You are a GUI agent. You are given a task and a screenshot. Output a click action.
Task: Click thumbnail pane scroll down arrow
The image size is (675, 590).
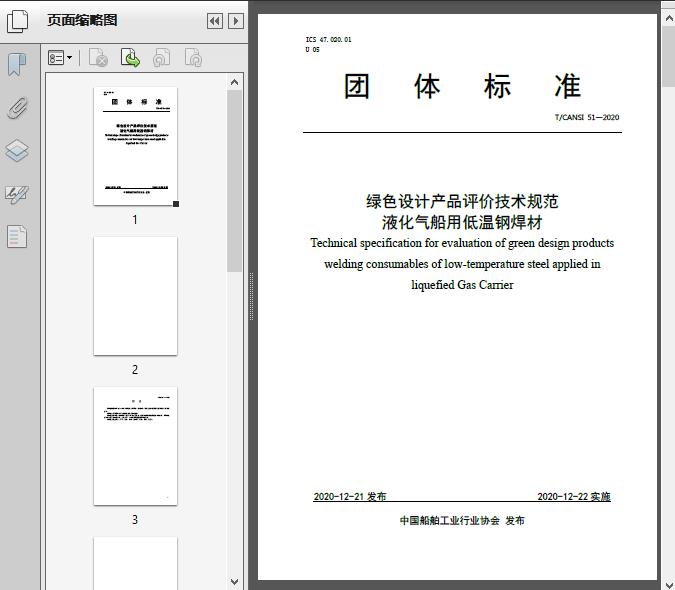pyautogui.click(x=235, y=582)
